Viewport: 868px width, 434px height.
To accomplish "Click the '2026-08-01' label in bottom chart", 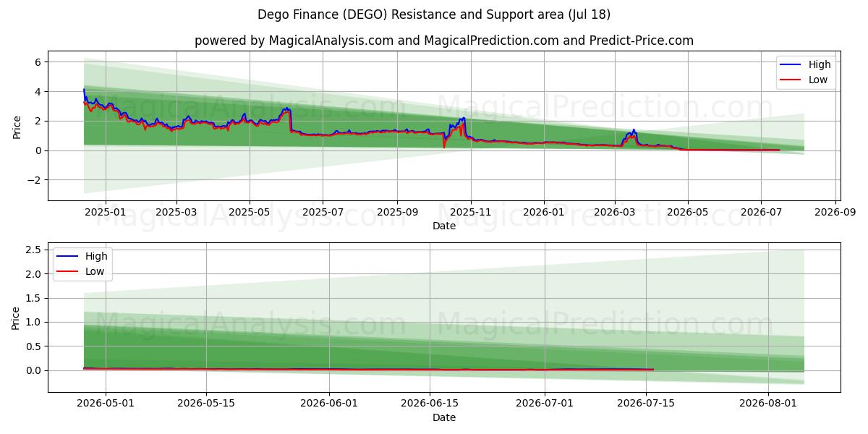I will [x=768, y=404].
